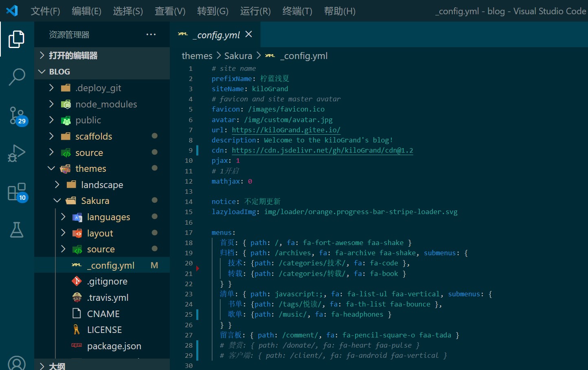Select the _config.yml editor tab

pyautogui.click(x=215, y=35)
